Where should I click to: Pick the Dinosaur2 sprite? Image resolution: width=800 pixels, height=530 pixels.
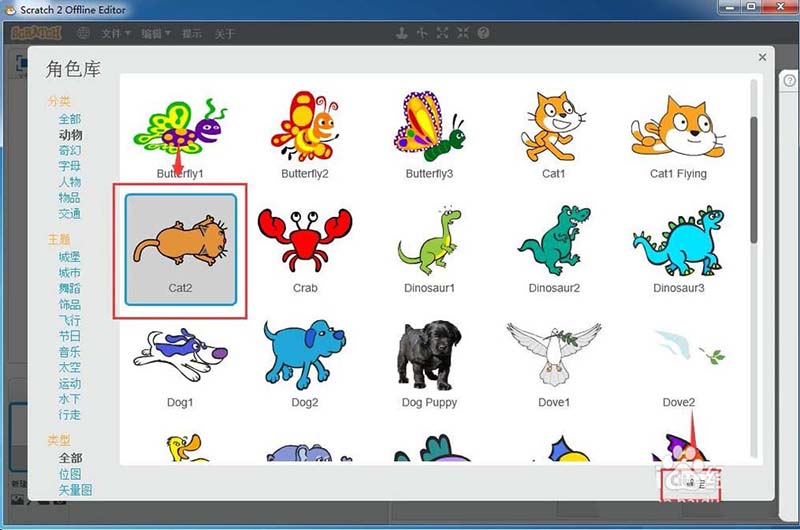click(554, 249)
